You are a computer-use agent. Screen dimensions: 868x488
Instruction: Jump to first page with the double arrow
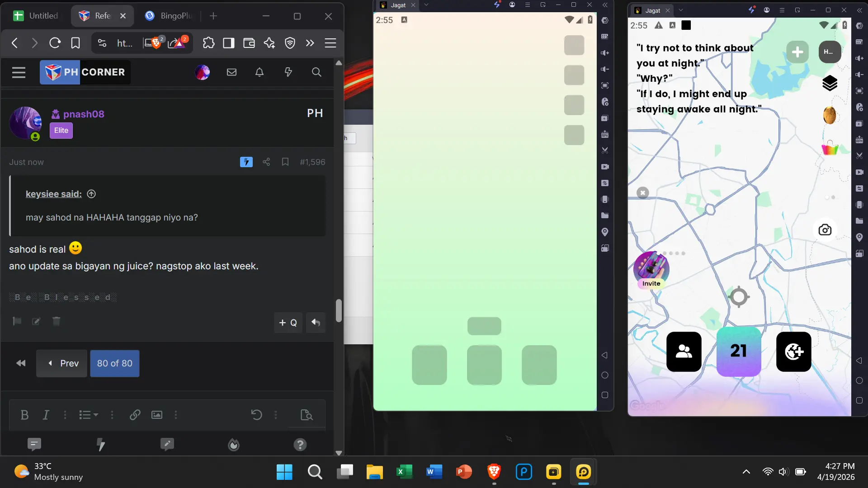click(x=21, y=363)
